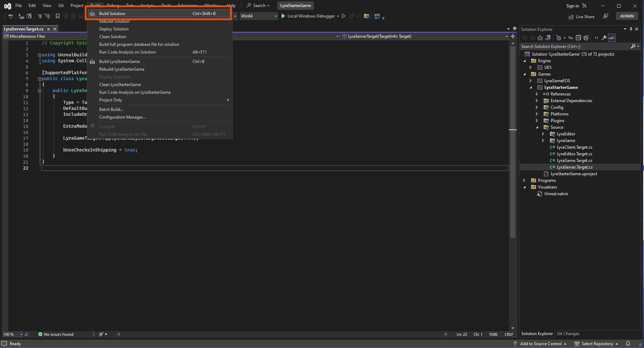
Task: Click the Sign in account icon
Action: pos(584,6)
